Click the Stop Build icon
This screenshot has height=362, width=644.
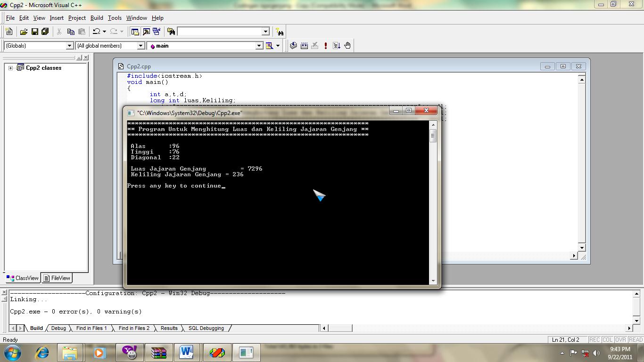click(x=315, y=46)
